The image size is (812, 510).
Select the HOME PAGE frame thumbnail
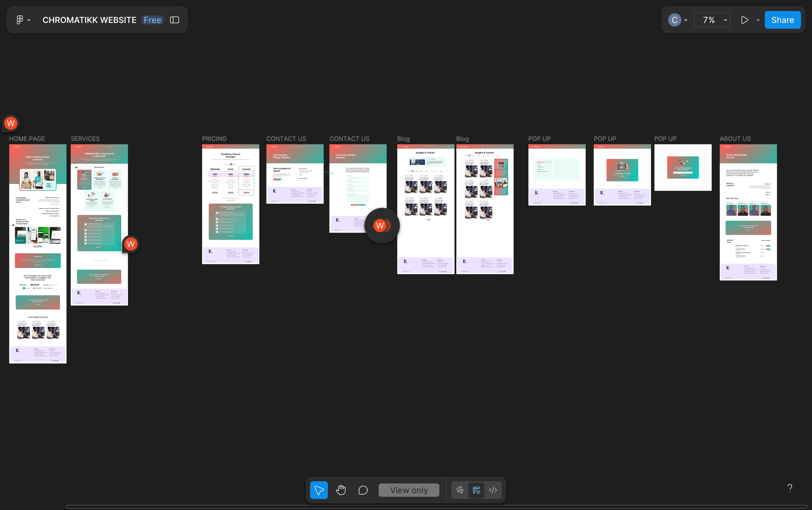(38, 253)
